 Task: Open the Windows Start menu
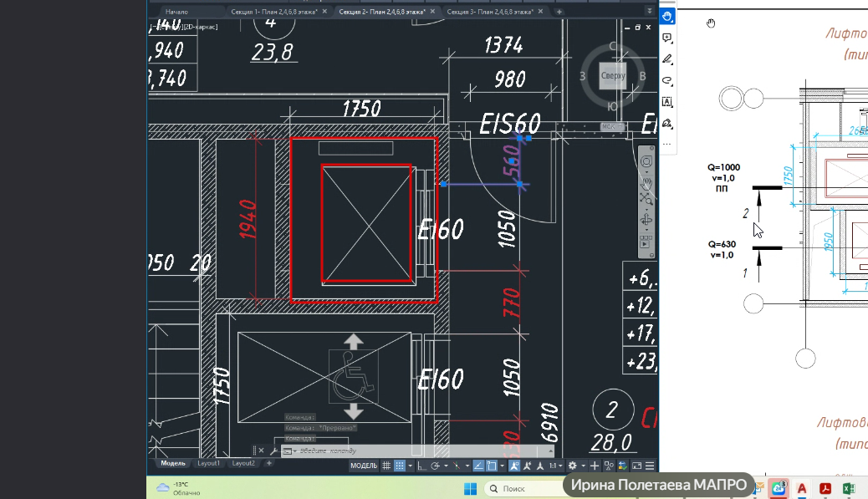(x=470, y=488)
